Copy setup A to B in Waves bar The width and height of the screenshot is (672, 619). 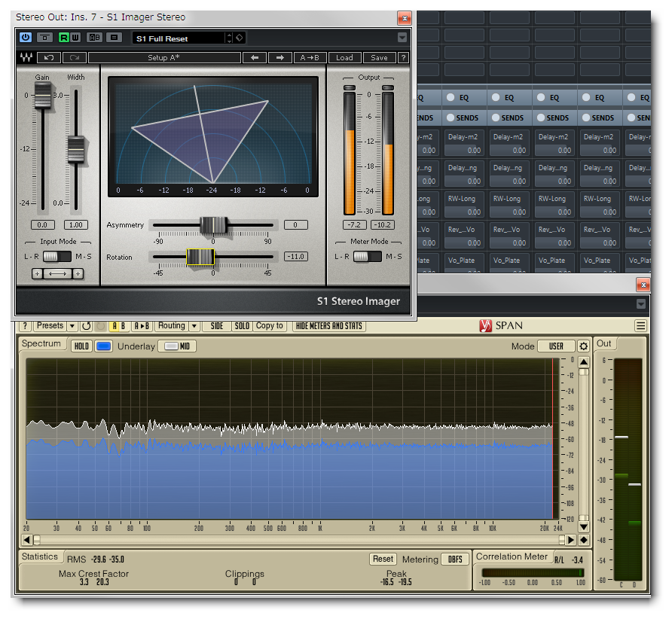pos(310,57)
